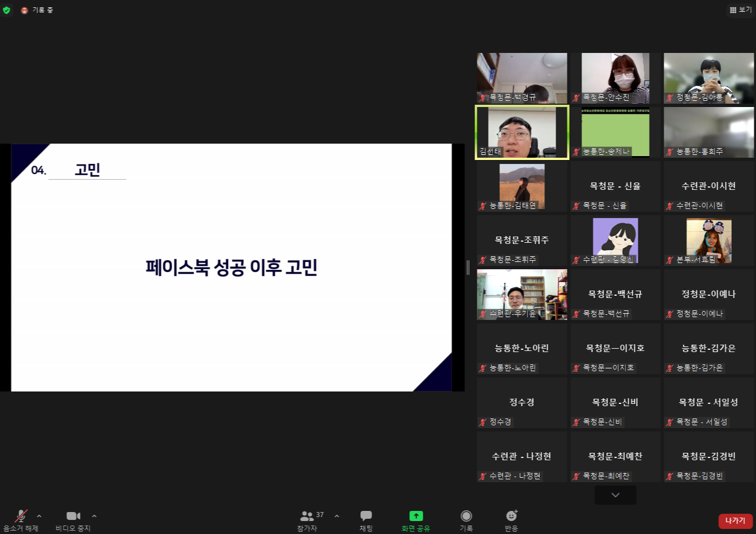Click muted mic icon beside 목청문-안수진
756x534 pixels.
[576, 97]
